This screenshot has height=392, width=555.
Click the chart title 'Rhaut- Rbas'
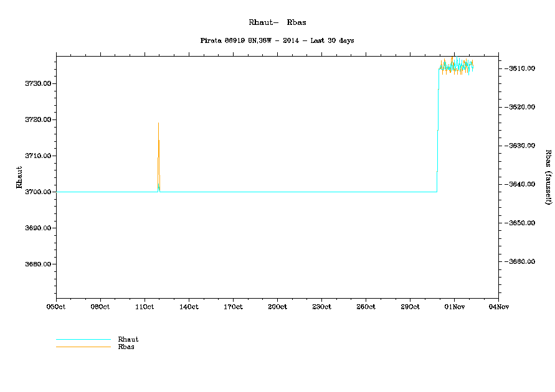point(277,22)
